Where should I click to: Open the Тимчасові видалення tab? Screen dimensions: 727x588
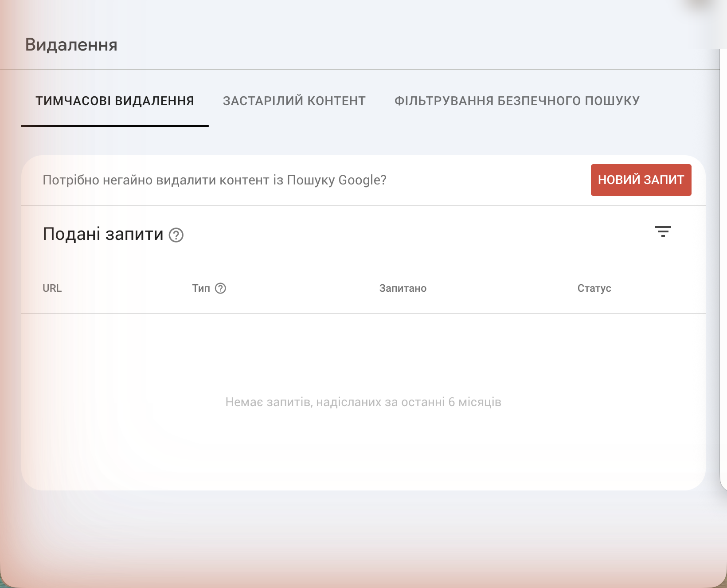click(x=115, y=101)
